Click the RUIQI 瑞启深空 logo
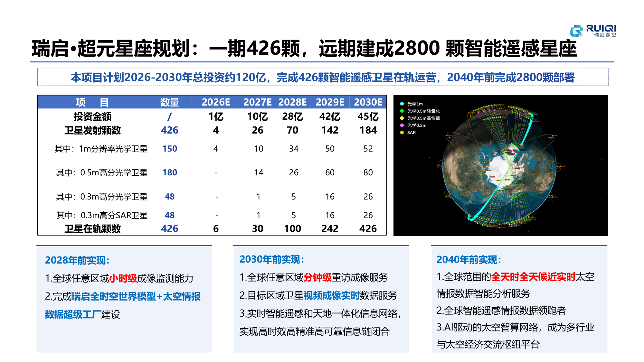Viewport: 644px width, 362px height. tap(593, 31)
